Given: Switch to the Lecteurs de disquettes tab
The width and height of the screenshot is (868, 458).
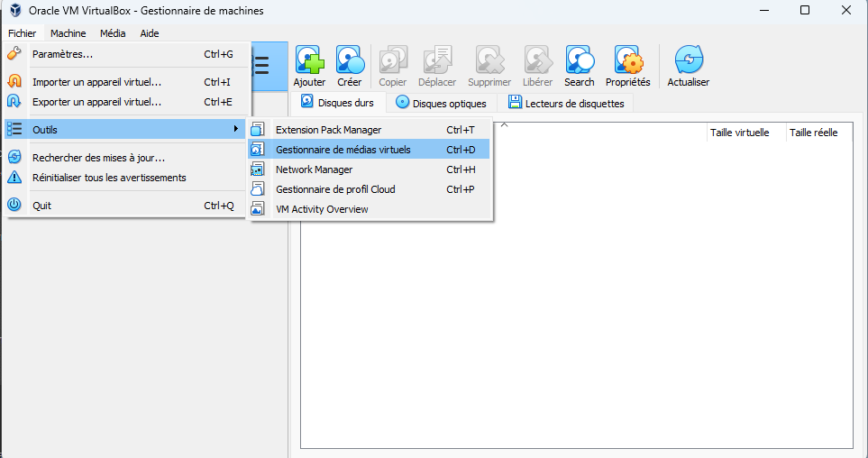Looking at the screenshot, I should [x=566, y=103].
